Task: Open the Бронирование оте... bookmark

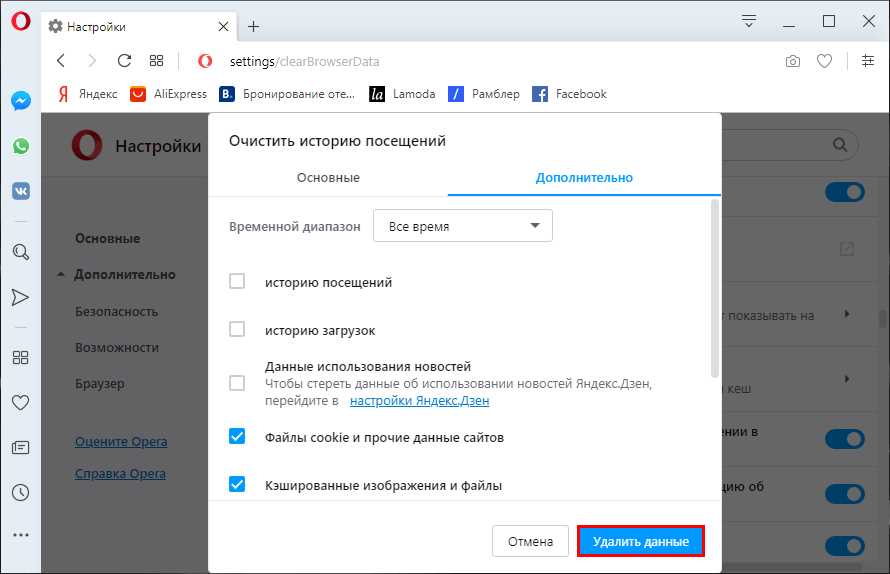Action: click(x=287, y=94)
